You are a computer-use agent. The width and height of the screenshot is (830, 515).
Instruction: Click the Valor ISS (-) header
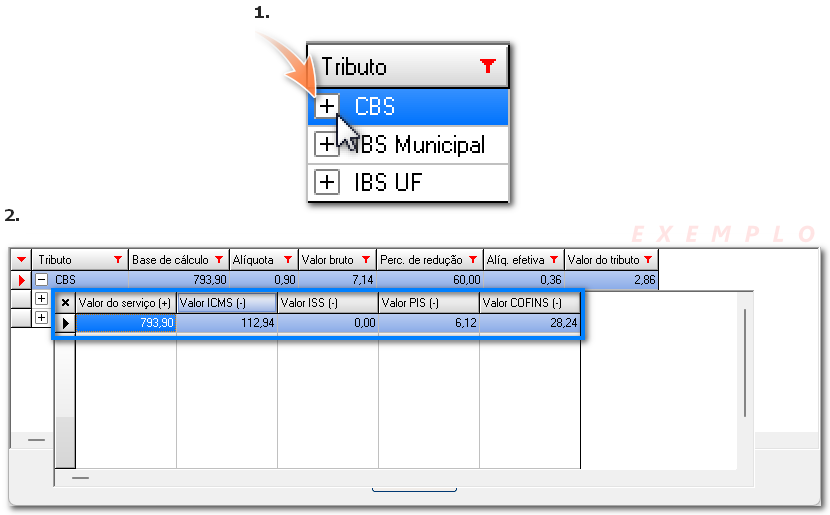coord(328,303)
